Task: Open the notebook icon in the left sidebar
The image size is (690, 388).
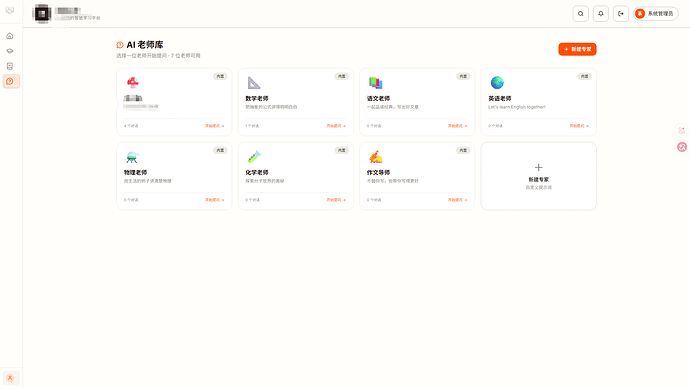Action: click(10, 66)
